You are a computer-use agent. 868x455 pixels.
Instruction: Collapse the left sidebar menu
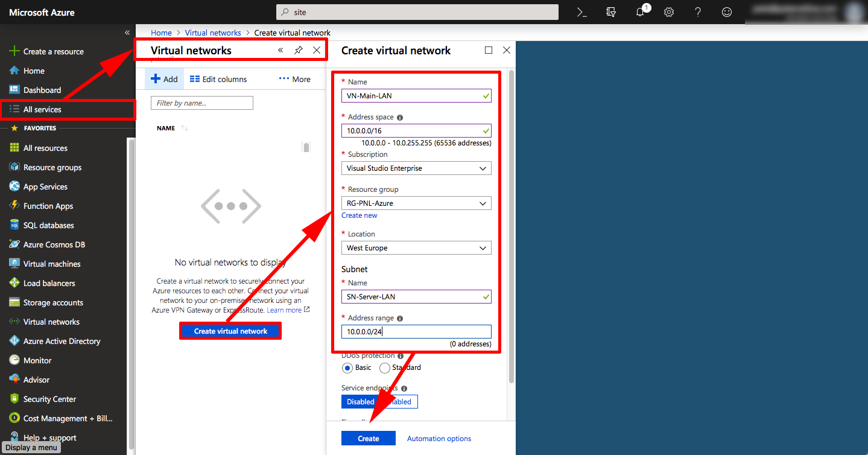tap(127, 33)
